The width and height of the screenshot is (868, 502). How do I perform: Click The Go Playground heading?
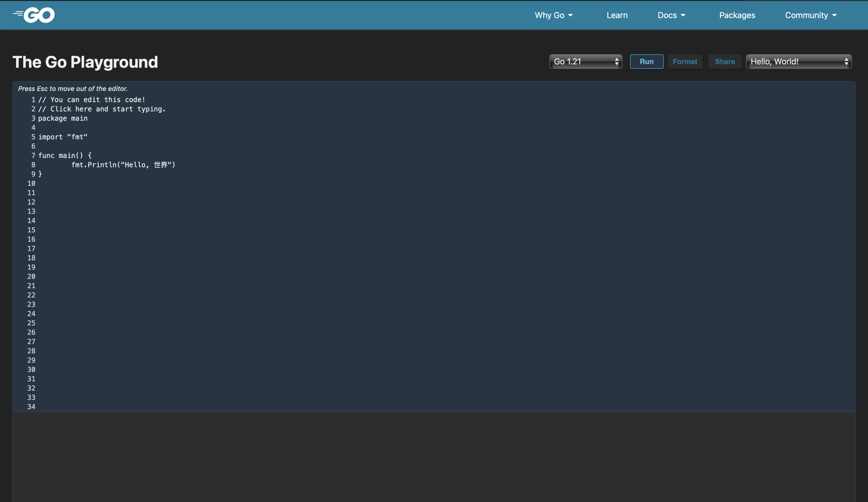point(85,62)
